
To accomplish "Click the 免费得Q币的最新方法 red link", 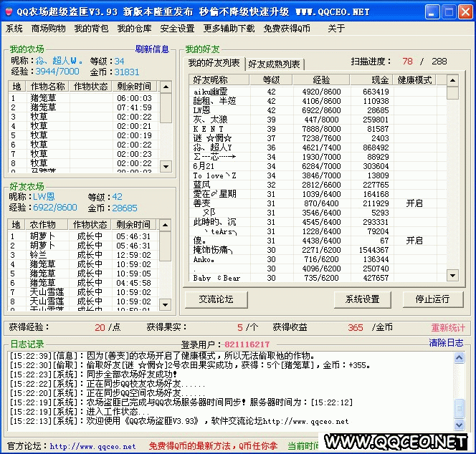I will click(x=213, y=446).
